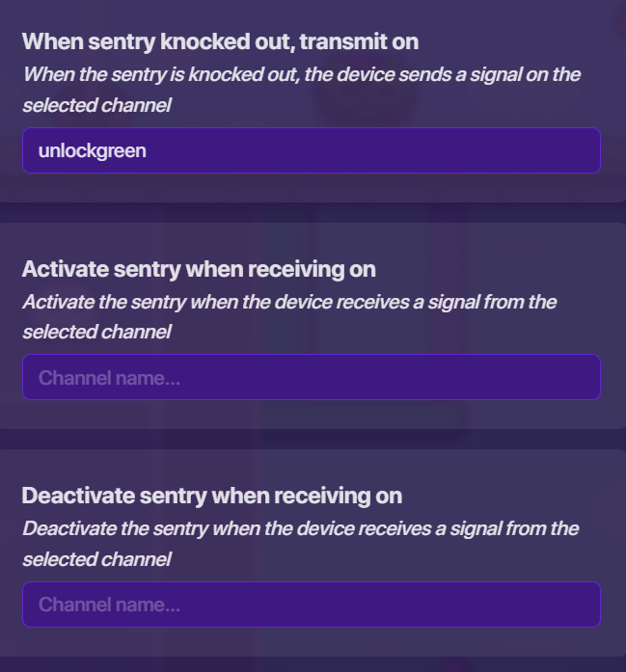Click the "When the sentry is knocked out" description line
Screen dimensions: 626x672
(x=301, y=74)
